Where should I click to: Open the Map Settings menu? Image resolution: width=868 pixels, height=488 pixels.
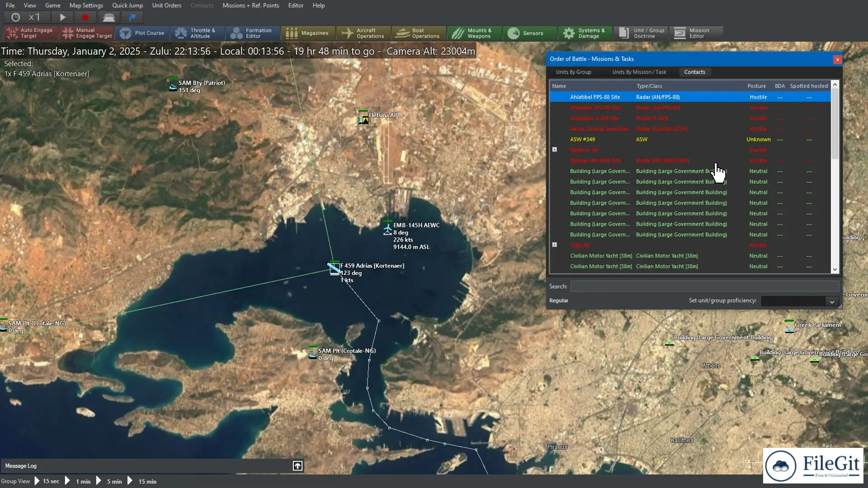pyautogui.click(x=86, y=5)
